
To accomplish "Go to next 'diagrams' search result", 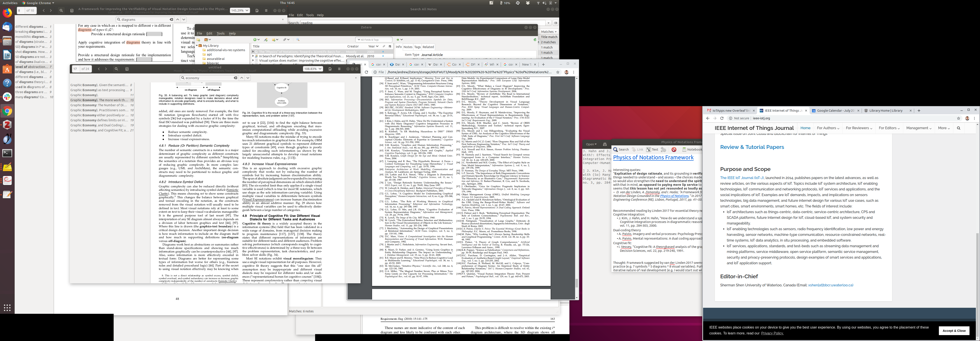I will 184,19.
